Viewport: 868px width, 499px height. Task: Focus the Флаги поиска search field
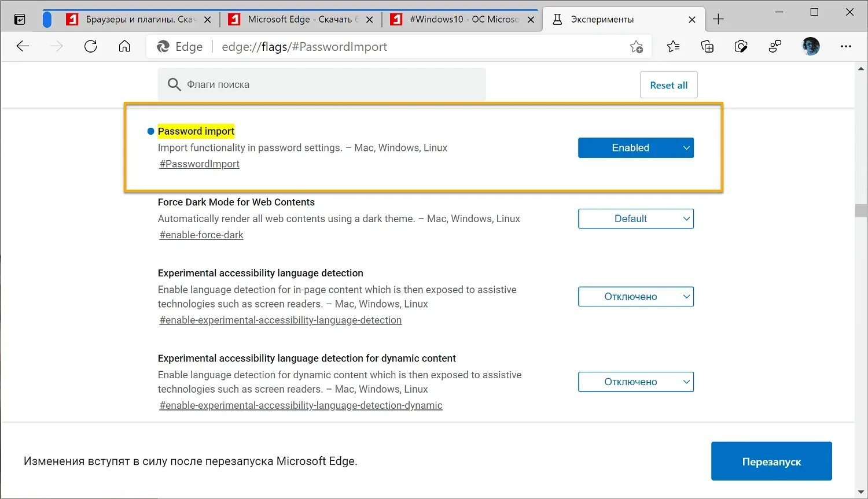[322, 84]
